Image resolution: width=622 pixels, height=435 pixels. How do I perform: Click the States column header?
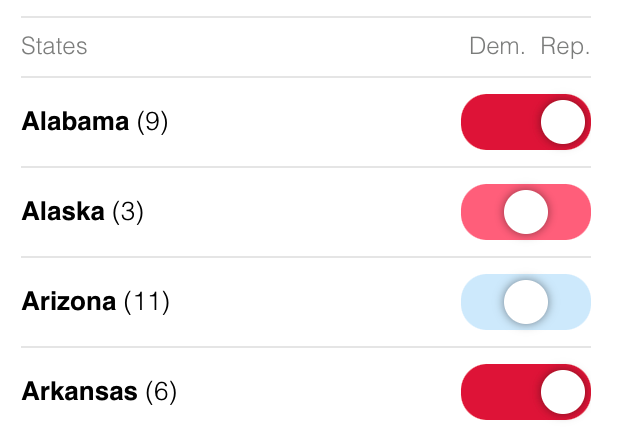click(x=54, y=46)
